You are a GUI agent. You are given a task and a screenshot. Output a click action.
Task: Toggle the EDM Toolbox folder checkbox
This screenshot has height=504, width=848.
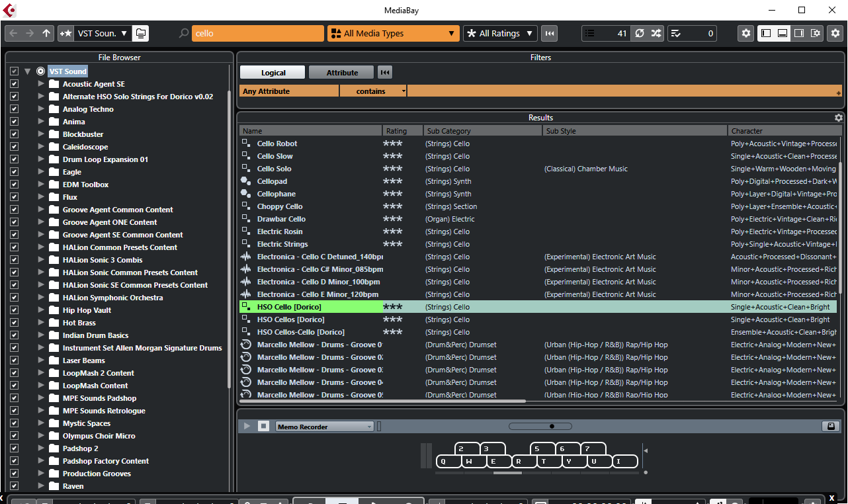click(x=15, y=185)
